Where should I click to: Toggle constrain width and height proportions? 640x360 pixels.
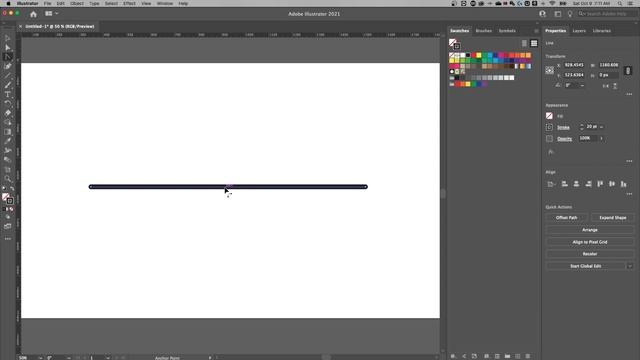(x=628, y=71)
